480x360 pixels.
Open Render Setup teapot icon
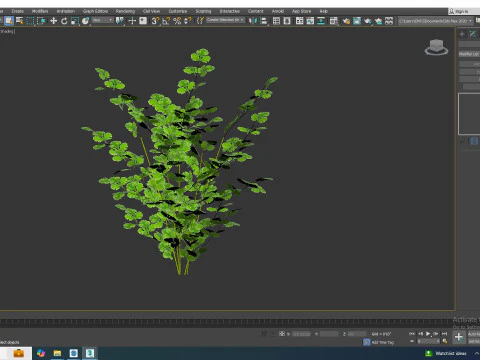pos(346,21)
